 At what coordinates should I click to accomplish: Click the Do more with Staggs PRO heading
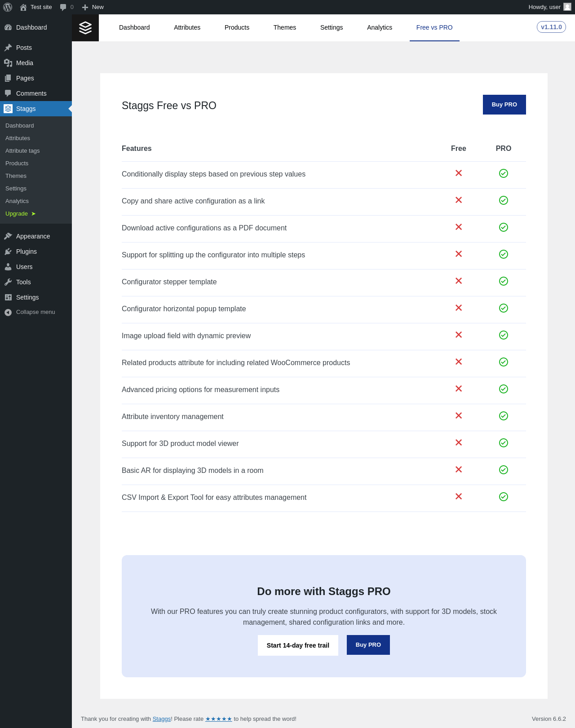pos(324,591)
